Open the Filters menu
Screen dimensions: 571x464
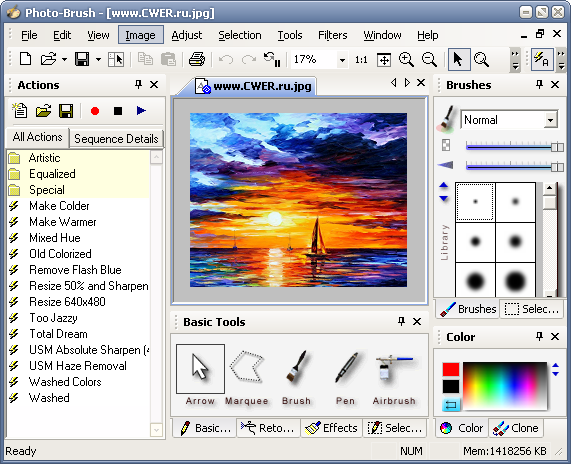point(332,35)
